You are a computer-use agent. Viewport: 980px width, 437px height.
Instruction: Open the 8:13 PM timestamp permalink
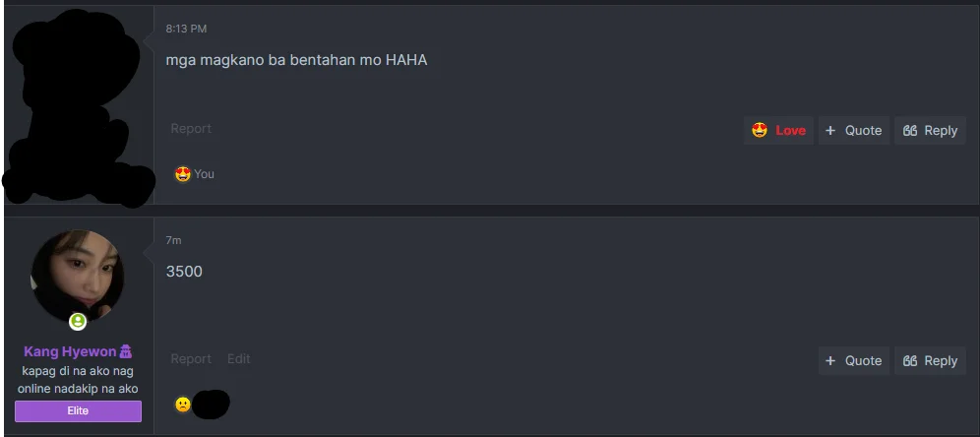pos(186,29)
